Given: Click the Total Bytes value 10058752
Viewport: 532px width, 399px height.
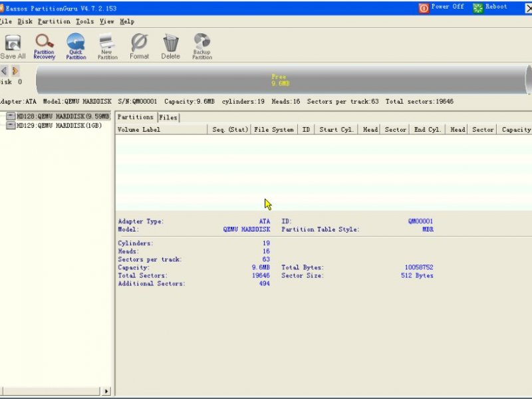Looking at the screenshot, I should [419, 267].
